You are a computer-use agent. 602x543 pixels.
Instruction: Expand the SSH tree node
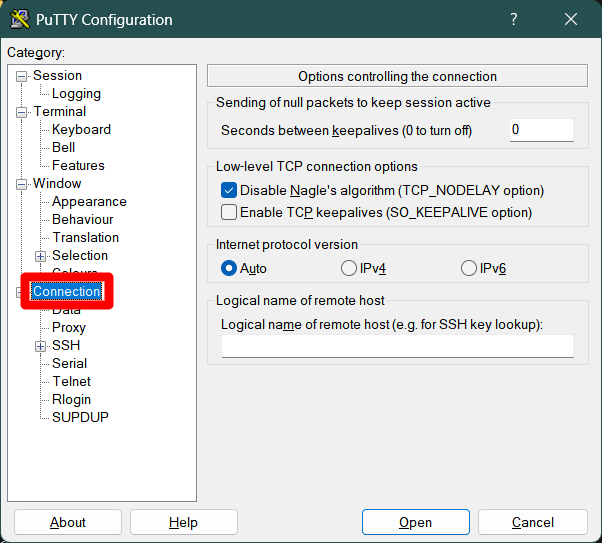pos(40,346)
